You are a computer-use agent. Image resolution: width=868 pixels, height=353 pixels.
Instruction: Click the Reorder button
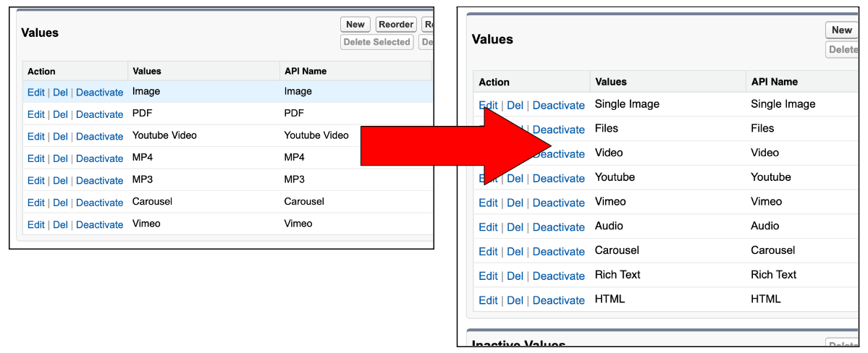point(396,25)
